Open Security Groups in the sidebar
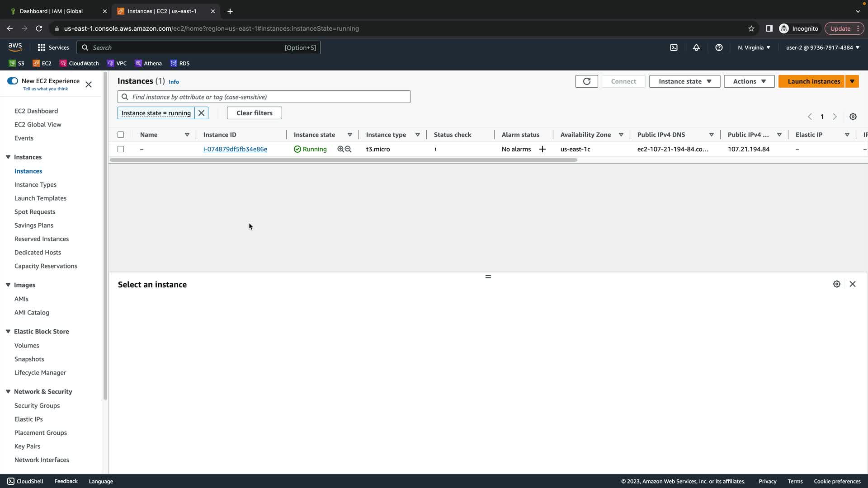The width and height of the screenshot is (868, 488). (x=37, y=405)
